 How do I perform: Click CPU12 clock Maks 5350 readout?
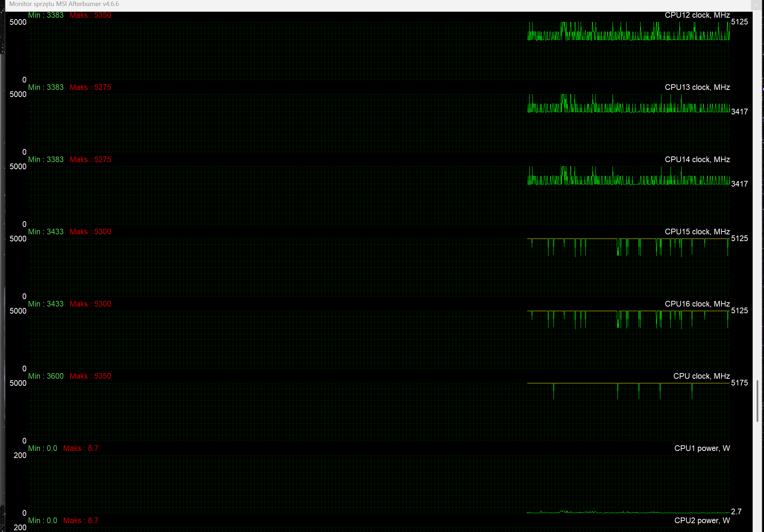(90, 15)
